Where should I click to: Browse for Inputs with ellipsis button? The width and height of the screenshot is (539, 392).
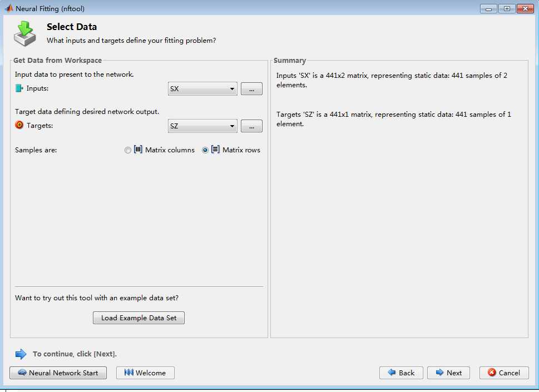(251, 88)
